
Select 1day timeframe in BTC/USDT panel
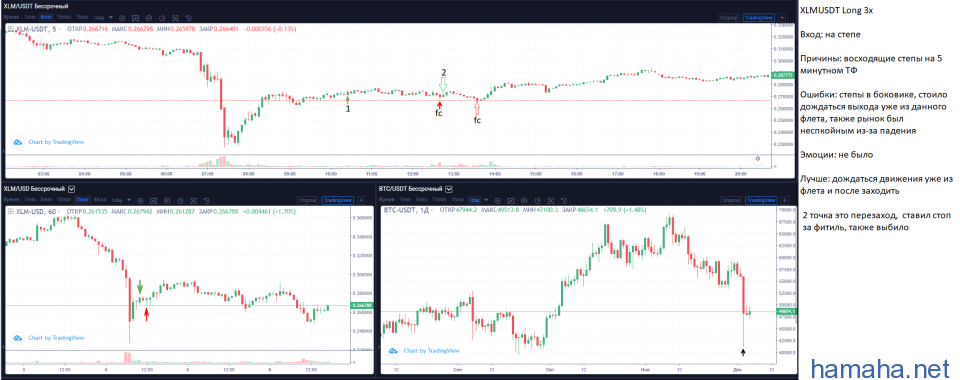pyautogui.click(x=474, y=200)
